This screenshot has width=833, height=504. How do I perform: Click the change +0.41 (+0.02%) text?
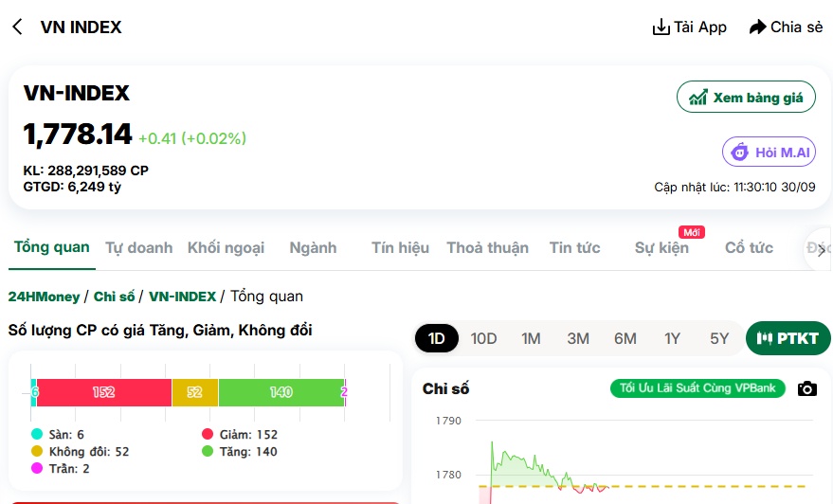click(192, 138)
